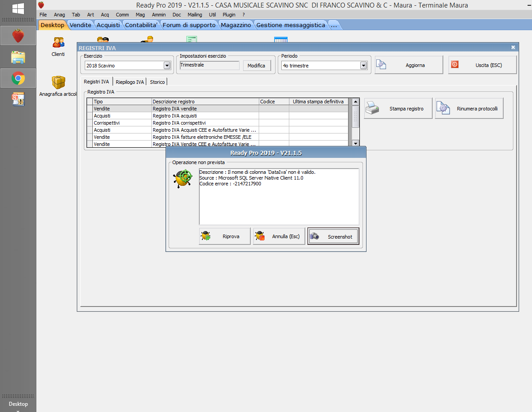532x412 pixels.
Task: Open the Util menu
Action: click(x=213, y=15)
